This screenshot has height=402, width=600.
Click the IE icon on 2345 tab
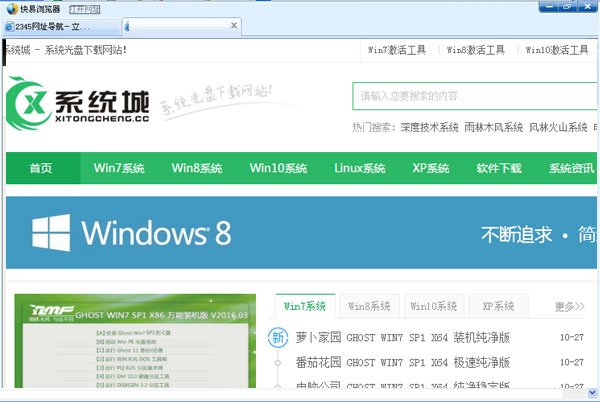(9, 27)
